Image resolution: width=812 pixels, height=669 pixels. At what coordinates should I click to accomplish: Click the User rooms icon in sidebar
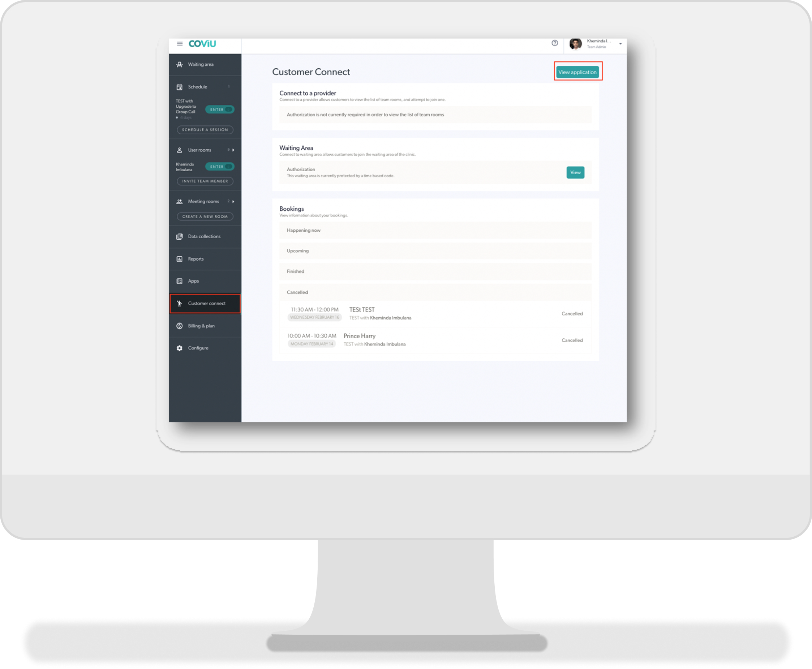pyautogui.click(x=179, y=149)
